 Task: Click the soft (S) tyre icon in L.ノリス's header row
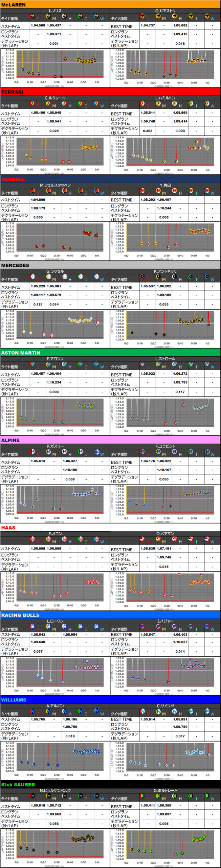coord(32,16)
